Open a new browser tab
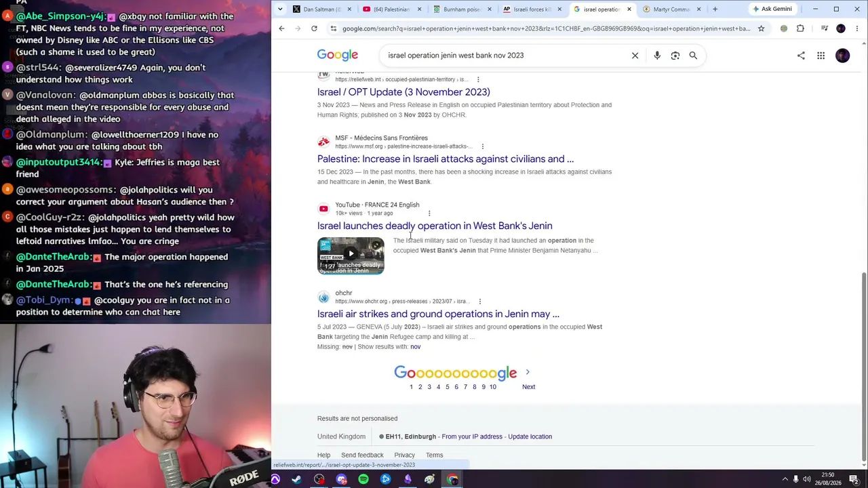Viewport: 868px width, 488px height. point(715,9)
